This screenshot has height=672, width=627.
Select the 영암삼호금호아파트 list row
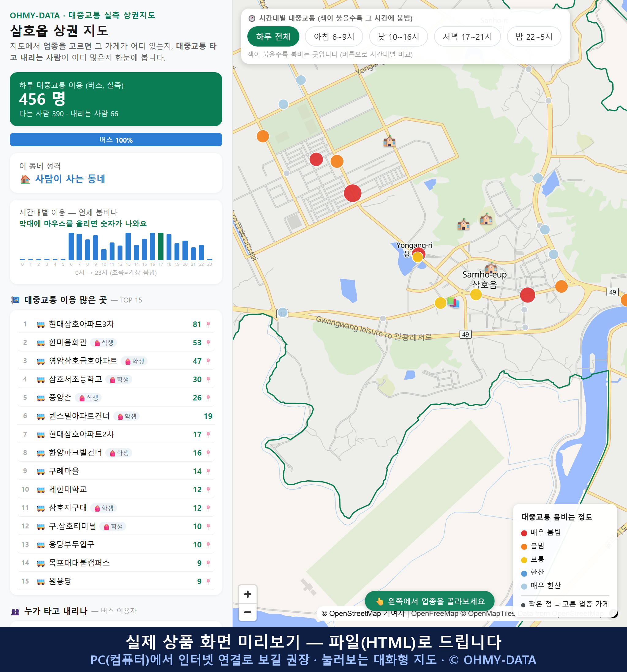click(116, 361)
